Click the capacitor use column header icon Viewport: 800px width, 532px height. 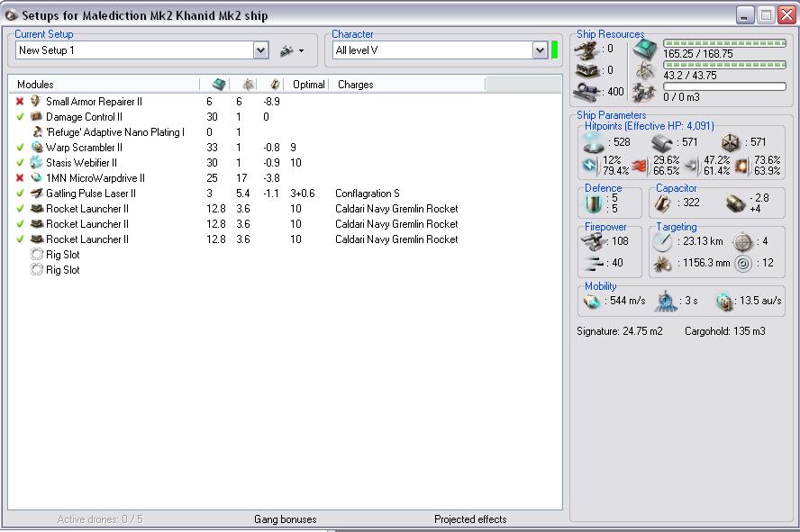pos(275,84)
